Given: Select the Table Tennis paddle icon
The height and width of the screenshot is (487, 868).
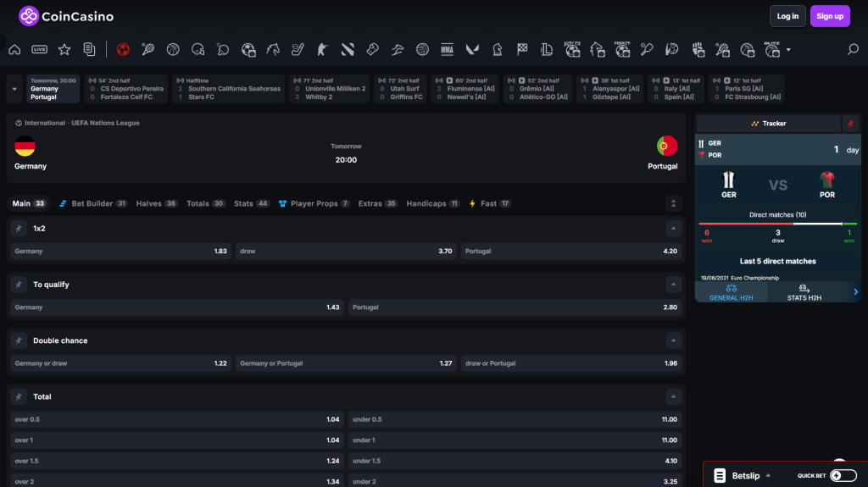Looking at the screenshot, I should (x=223, y=50).
